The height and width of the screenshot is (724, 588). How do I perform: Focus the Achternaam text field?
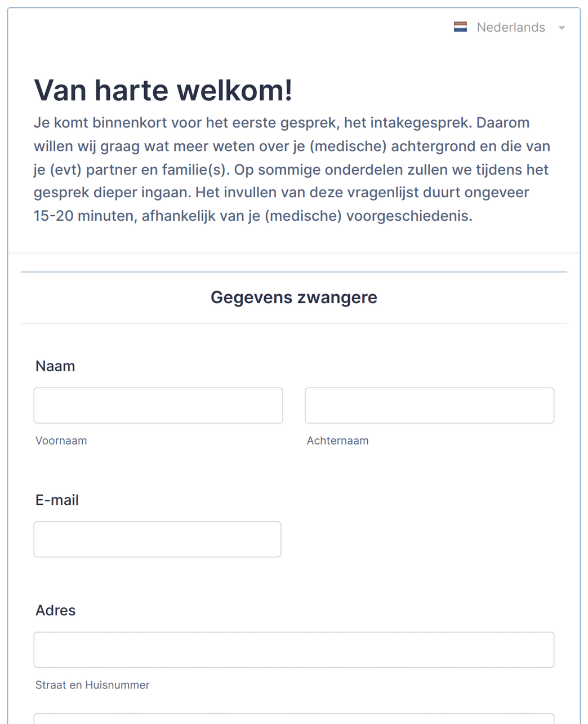coord(430,405)
